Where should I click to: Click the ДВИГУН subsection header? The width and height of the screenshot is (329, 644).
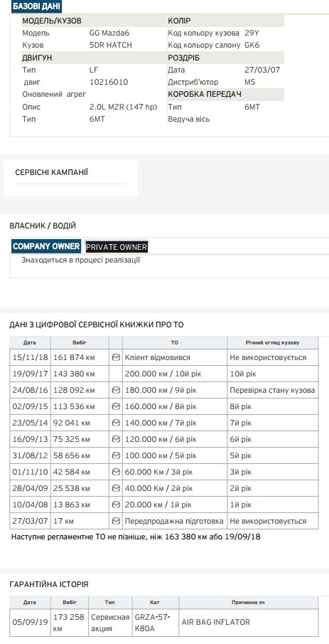[94, 58]
